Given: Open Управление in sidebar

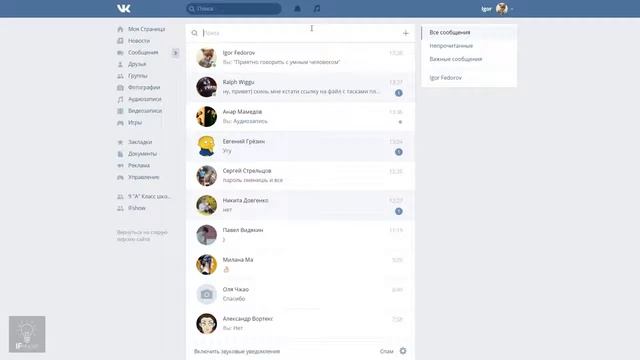Looking at the screenshot, I should click(x=144, y=177).
